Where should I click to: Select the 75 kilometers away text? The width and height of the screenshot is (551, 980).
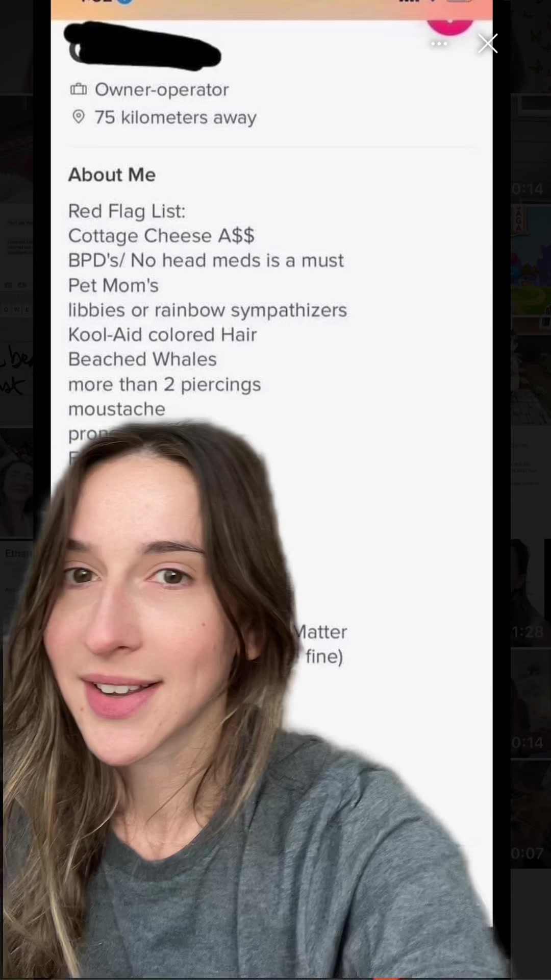[175, 117]
